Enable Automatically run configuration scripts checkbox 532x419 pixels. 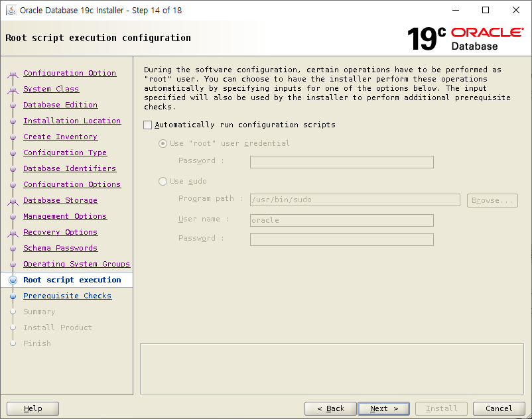click(x=147, y=125)
